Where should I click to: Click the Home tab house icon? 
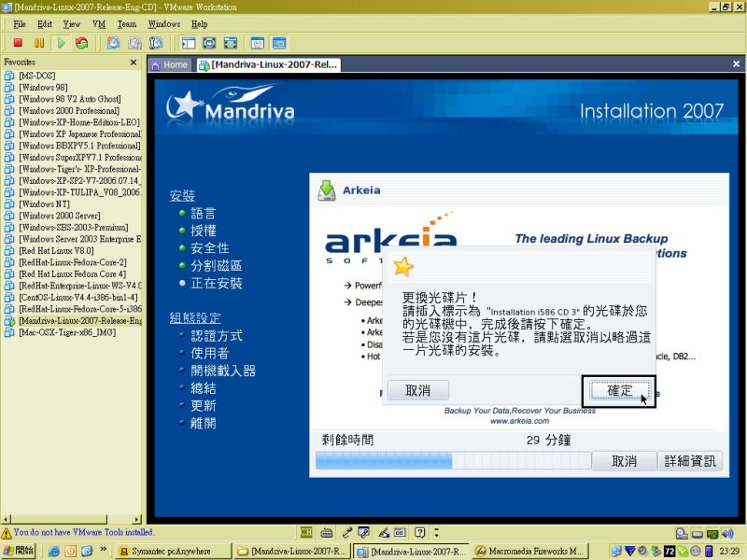[155, 65]
